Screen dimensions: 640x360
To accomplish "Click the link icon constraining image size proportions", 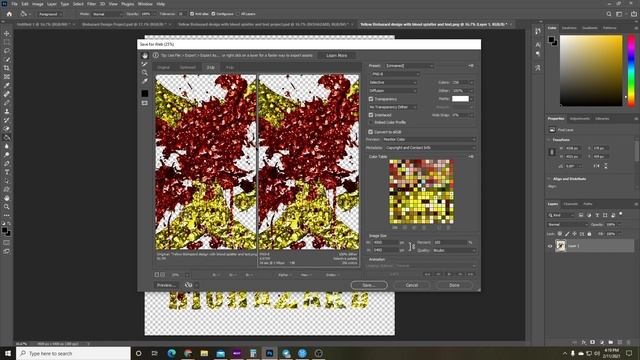I will pyautogui.click(x=411, y=246).
